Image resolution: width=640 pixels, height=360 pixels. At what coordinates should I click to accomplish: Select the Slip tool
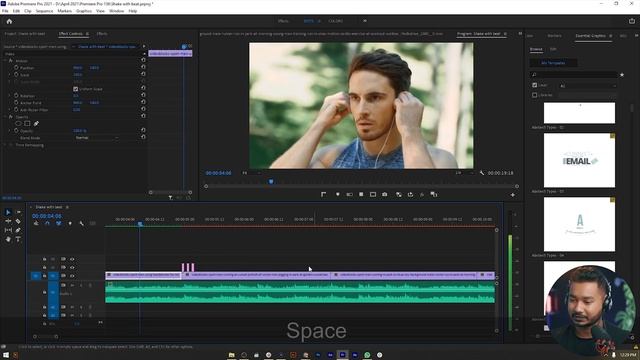tap(8, 230)
